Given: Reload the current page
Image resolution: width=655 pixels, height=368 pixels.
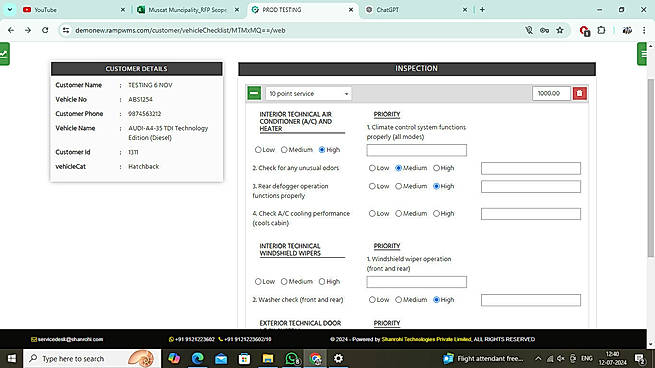Looking at the screenshot, I should (x=45, y=30).
